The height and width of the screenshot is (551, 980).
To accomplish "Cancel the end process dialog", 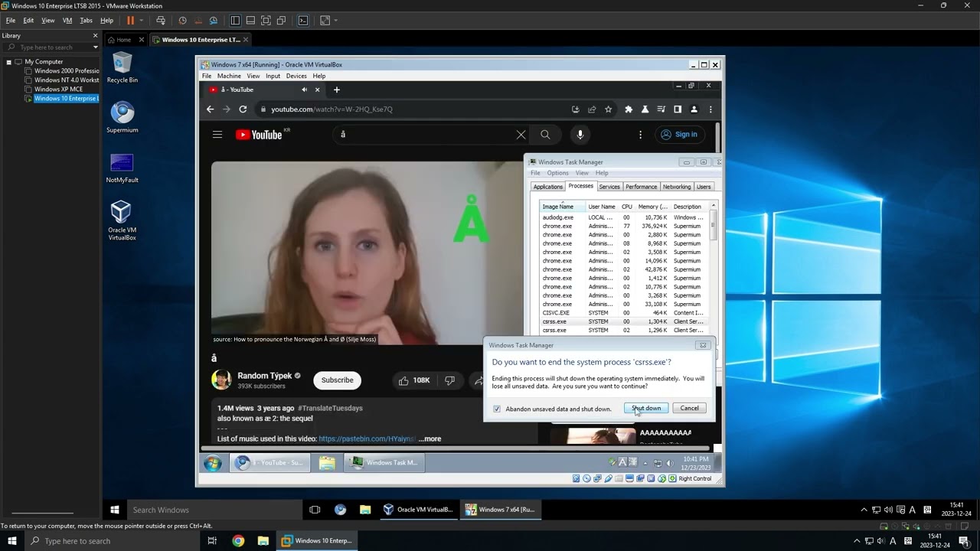I will [689, 408].
